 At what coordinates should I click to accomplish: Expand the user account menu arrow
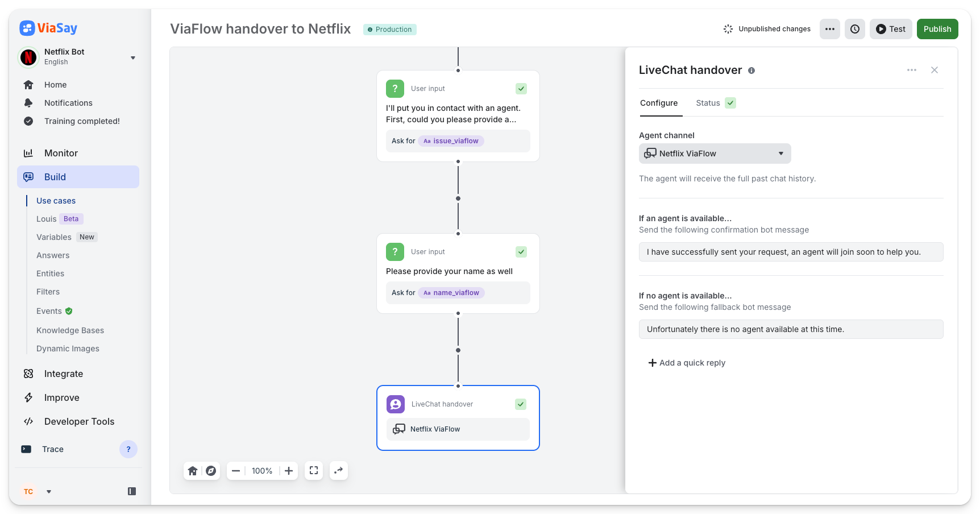pos(49,492)
